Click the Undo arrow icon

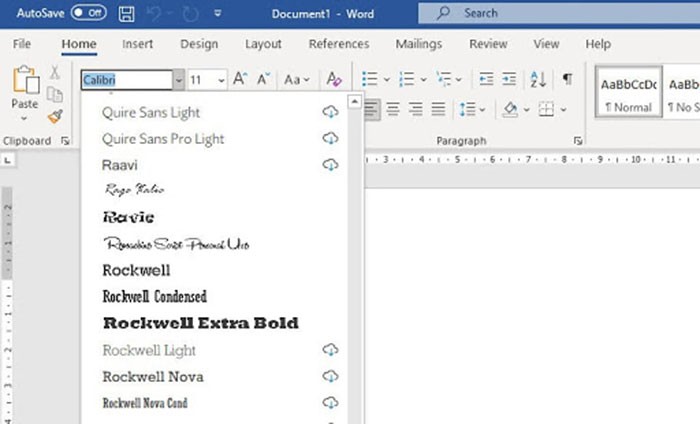click(x=154, y=13)
